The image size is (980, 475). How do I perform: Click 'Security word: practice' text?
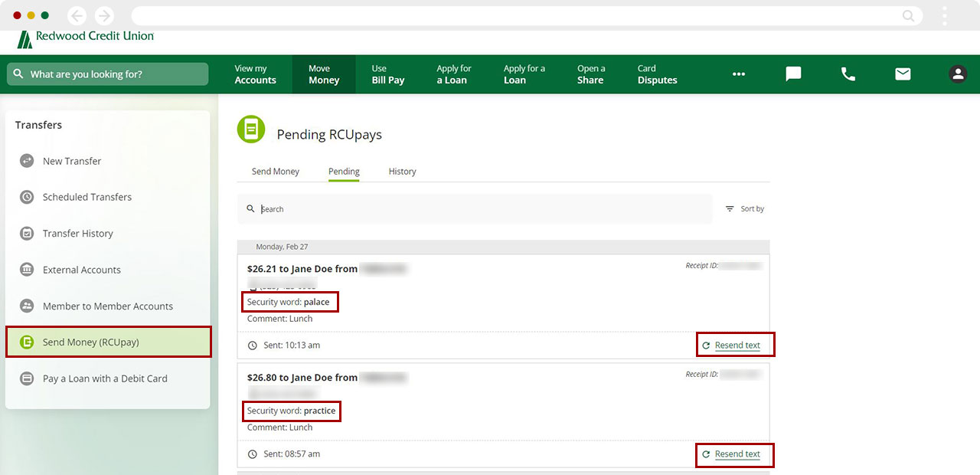click(291, 411)
